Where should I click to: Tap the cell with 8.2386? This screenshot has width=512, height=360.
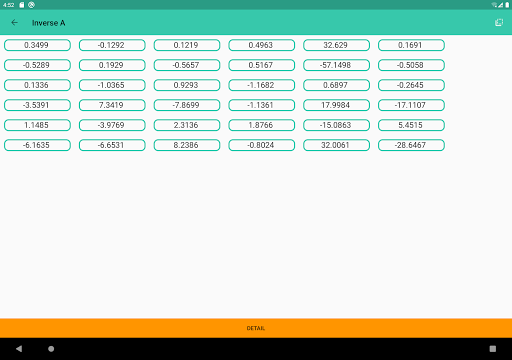tap(187, 145)
